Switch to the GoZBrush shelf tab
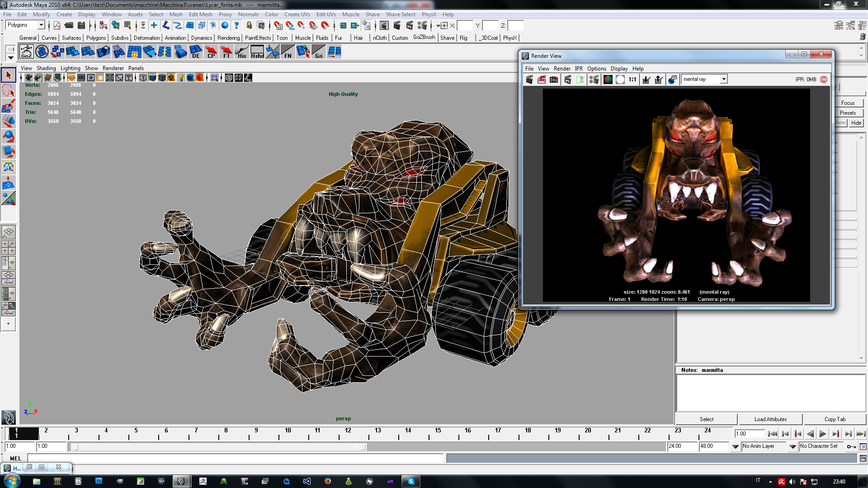The height and width of the screenshot is (488, 868). pos(424,37)
